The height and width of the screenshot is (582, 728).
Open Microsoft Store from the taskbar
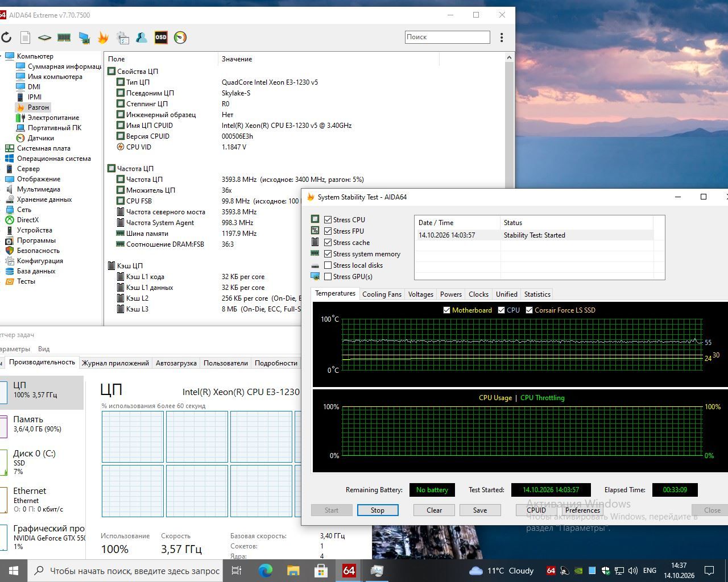point(321,571)
